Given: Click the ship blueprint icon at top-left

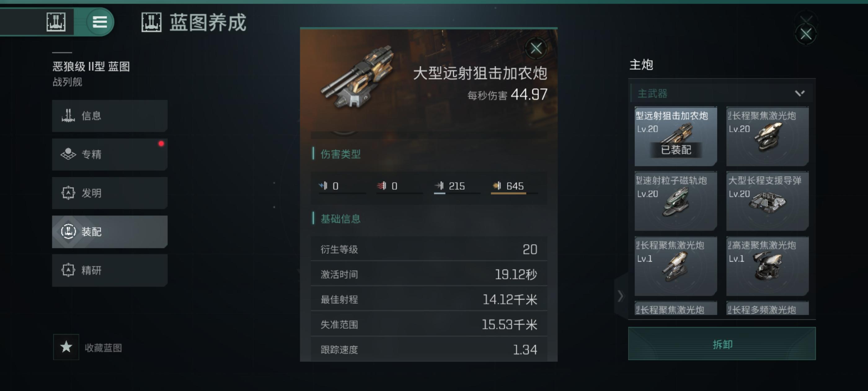Looking at the screenshot, I should (x=56, y=22).
